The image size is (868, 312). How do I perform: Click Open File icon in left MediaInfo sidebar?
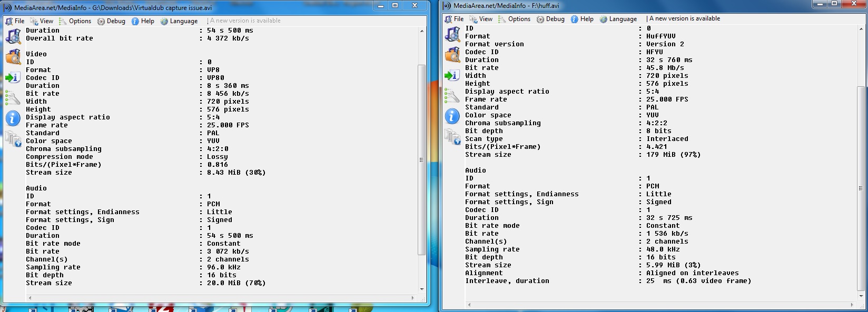point(13,37)
